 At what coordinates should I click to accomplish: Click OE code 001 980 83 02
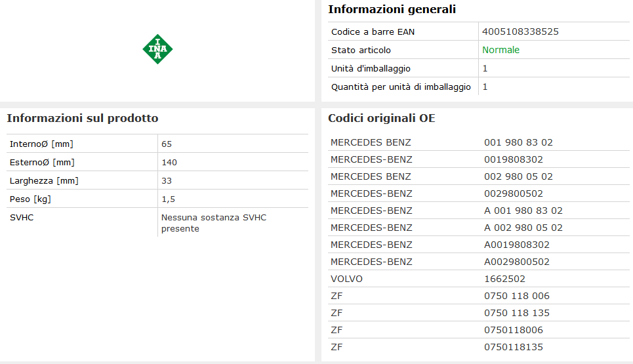(518, 142)
